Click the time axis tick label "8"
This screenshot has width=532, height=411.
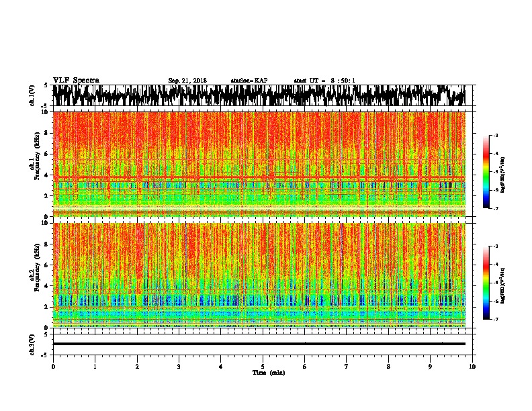[x=388, y=367]
